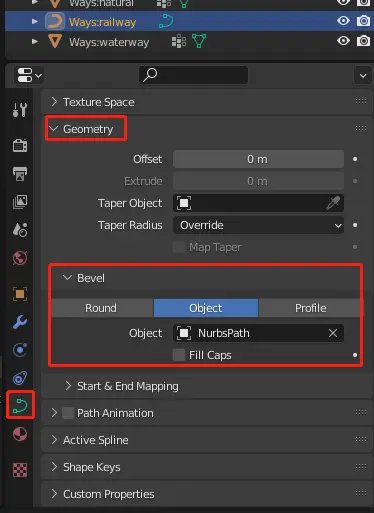Screen dimensions: 374x513
Task: Enable the Fill Caps checkbox
Action: point(179,355)
